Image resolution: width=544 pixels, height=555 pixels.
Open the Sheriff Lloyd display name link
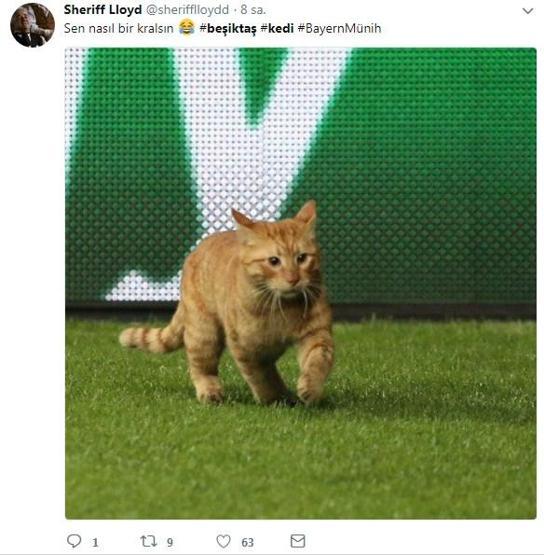(x=103, y=10)
